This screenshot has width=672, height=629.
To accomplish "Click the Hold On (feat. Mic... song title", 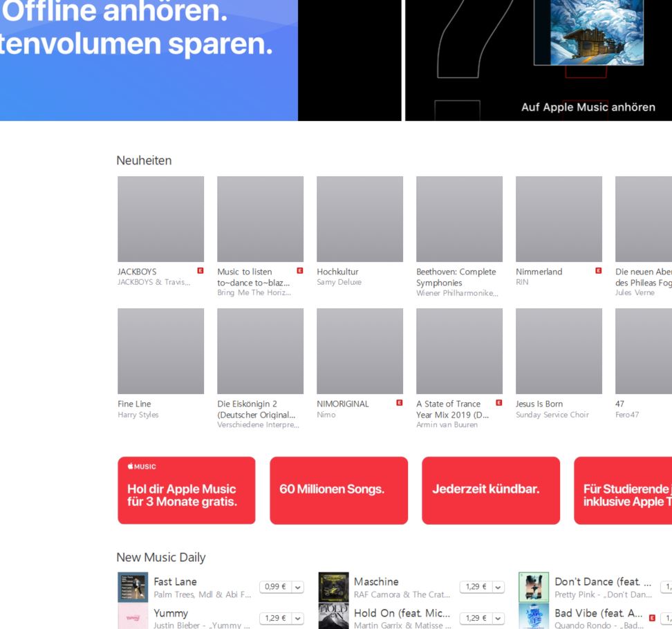I will tap(402, 613).
